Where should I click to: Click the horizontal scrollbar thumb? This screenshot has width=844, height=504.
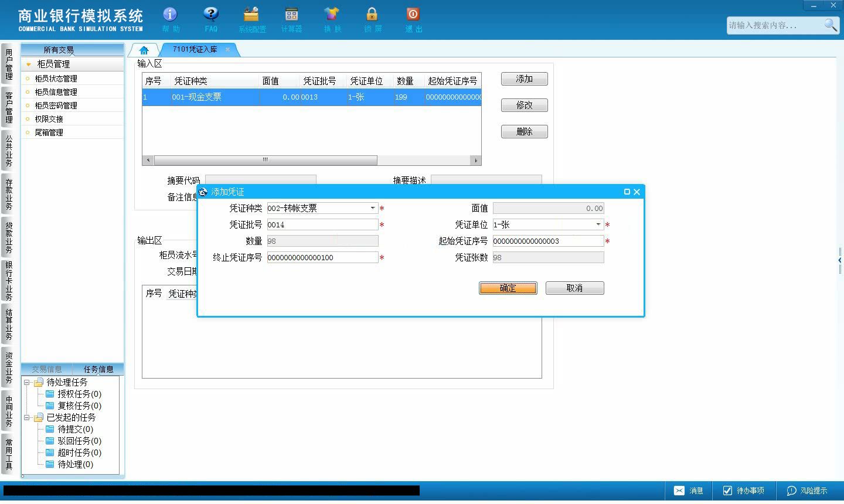[265, 160]
